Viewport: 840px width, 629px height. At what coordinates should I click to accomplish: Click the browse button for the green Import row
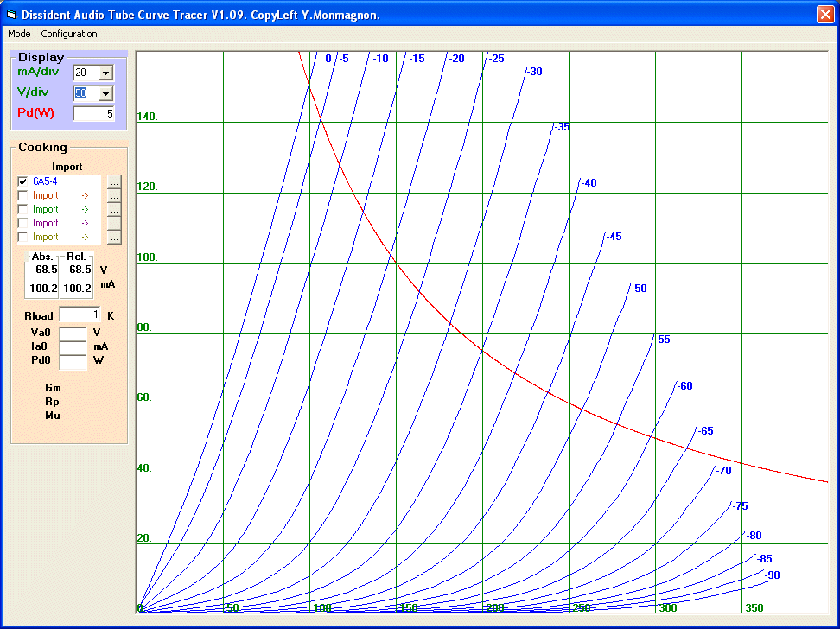coord(114,209)
